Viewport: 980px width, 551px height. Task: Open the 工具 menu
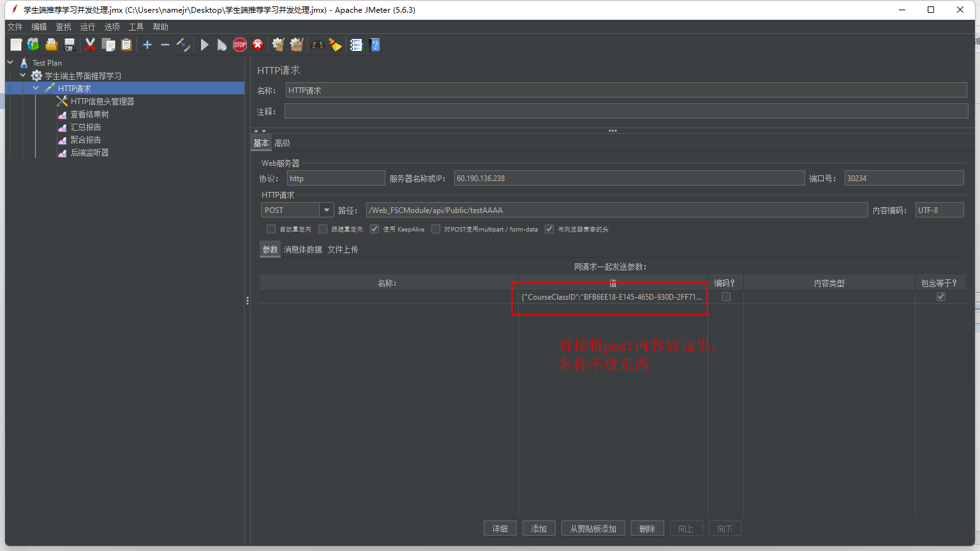pyautogui.click(x=136, y=27)
